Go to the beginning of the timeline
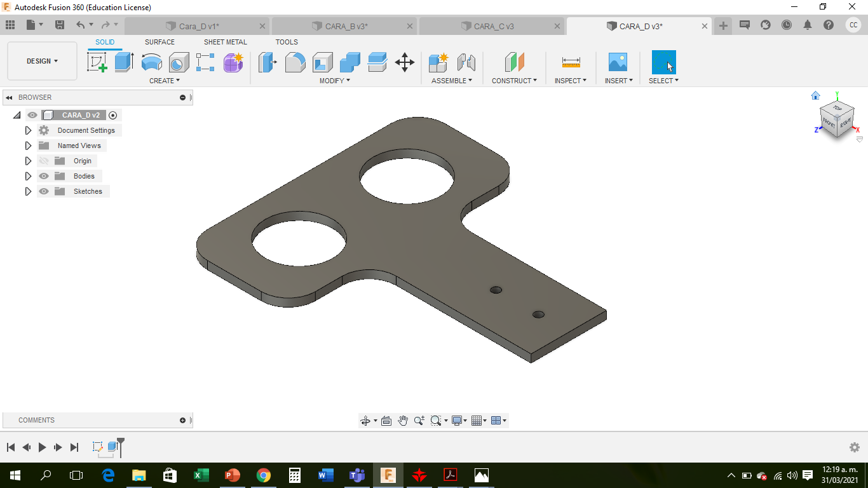This screenshot has height=488, width=868. [11, 447]
